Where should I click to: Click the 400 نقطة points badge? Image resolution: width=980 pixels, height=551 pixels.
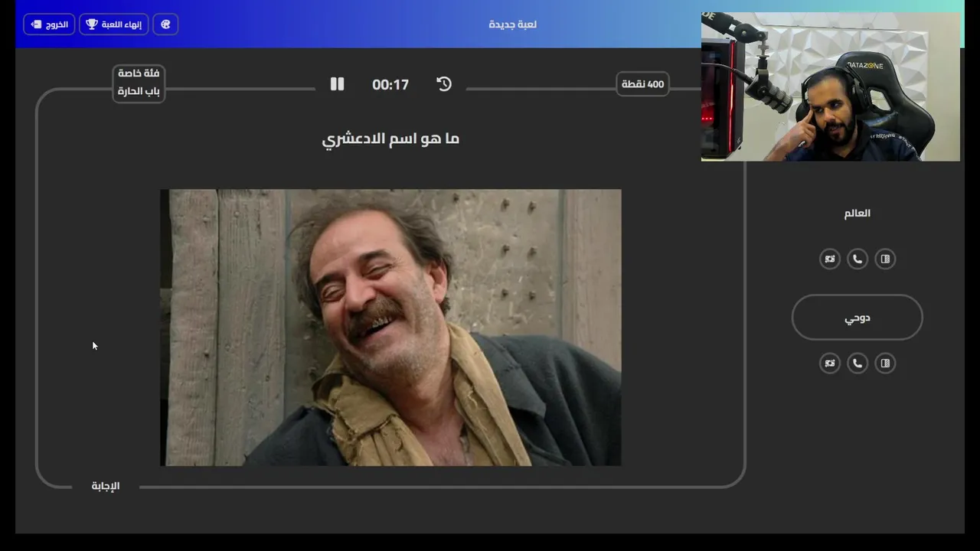pyautogui.click(x=643, y=84)
